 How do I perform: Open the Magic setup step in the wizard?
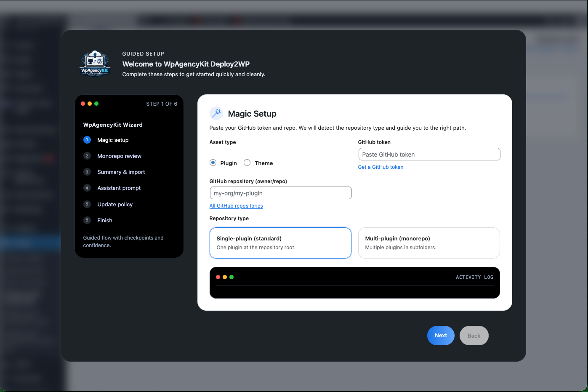pyautogui.click(x=113, y=140)
